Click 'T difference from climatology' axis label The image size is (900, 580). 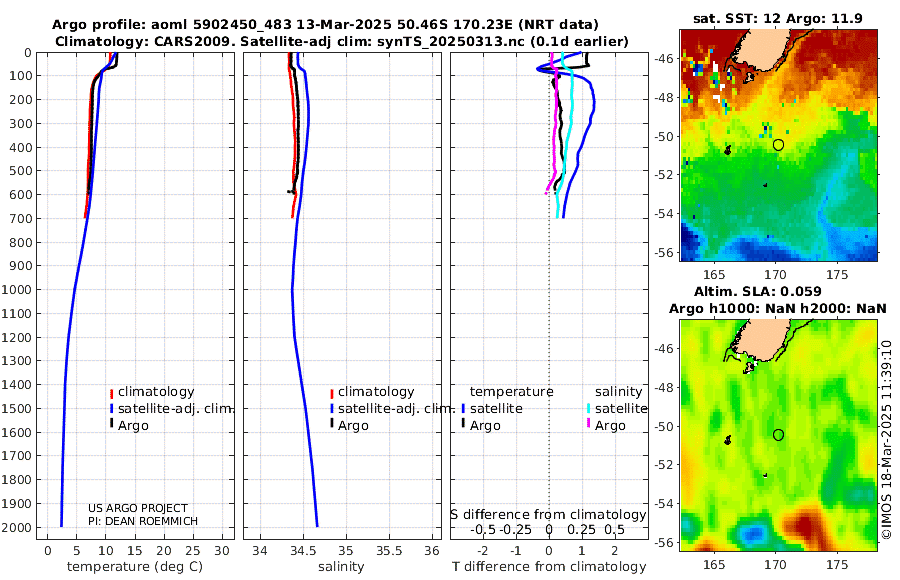[x=549, y=567]
